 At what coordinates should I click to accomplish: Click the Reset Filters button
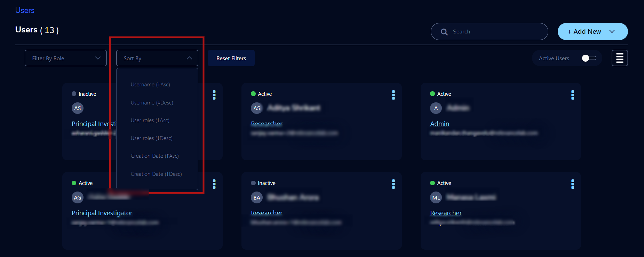pyautogui.click(x=231, y=58)
